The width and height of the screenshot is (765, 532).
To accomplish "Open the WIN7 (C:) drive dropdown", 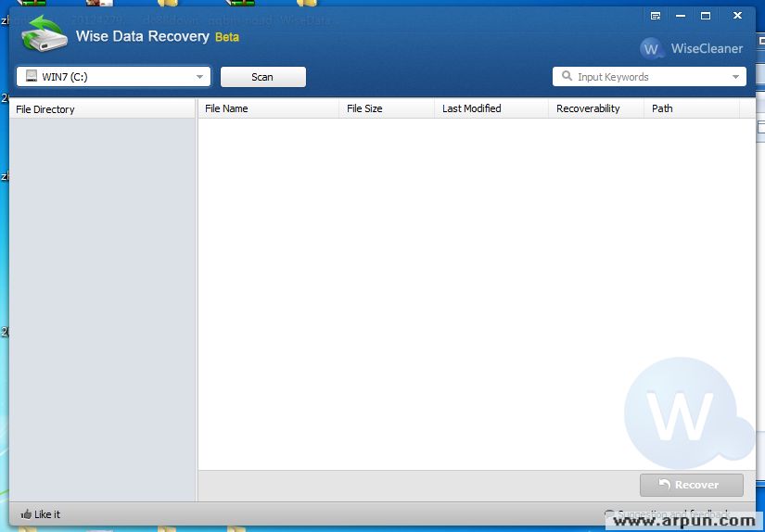I will (114, 77).
